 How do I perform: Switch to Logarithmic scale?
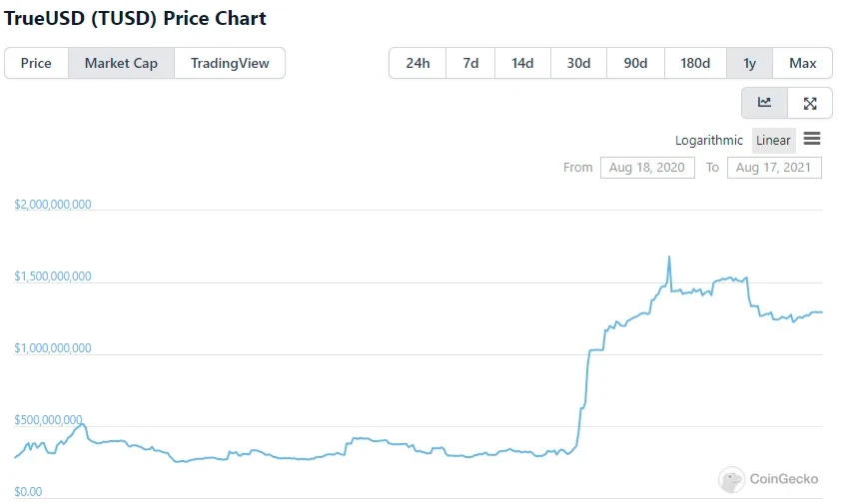(709, 140)
